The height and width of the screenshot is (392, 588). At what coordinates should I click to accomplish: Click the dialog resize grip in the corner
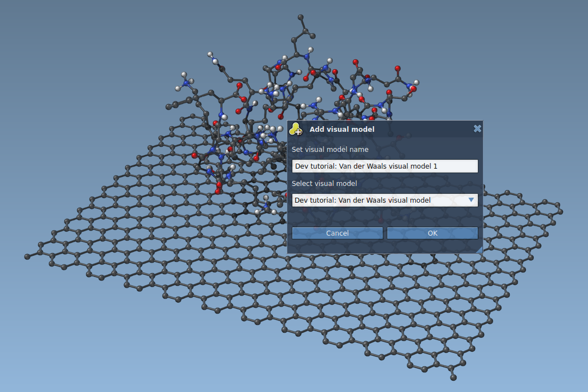point(480,250)
